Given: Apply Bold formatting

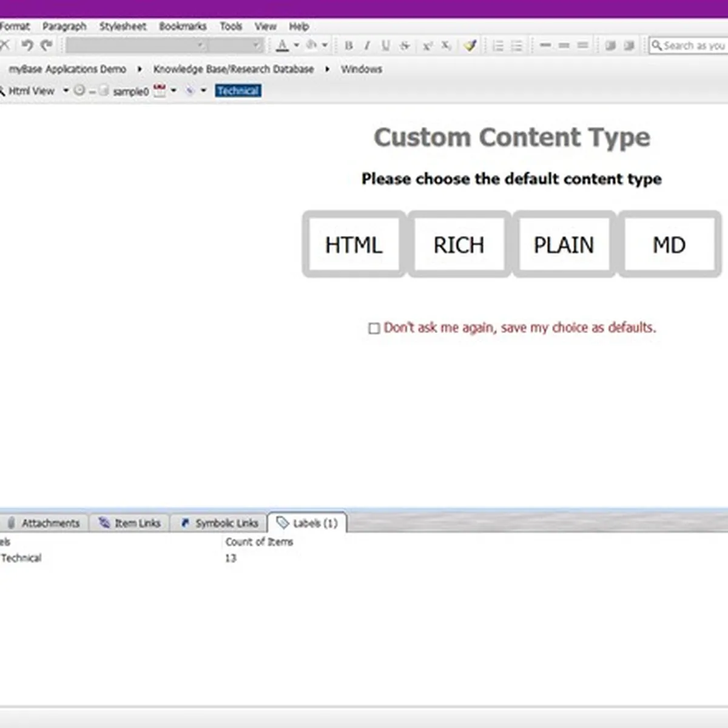Looking at the screenshot, I should pos(349,45).
